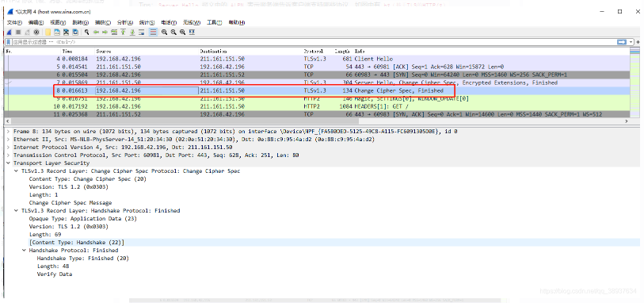The height and width of the screenshot is (303, 644).
Task: Open the 捕获 (Capture) menu
Action: point(103,23)
